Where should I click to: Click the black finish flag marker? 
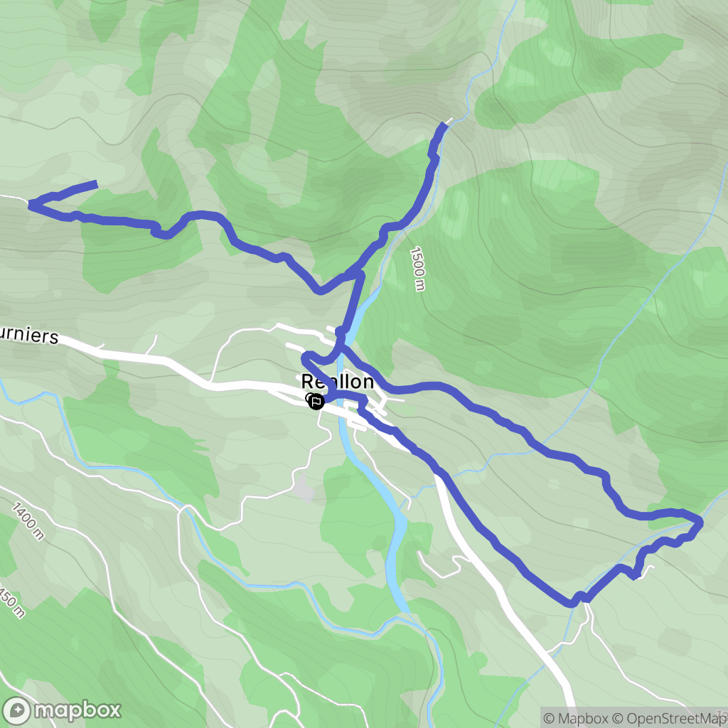(316, 401)
